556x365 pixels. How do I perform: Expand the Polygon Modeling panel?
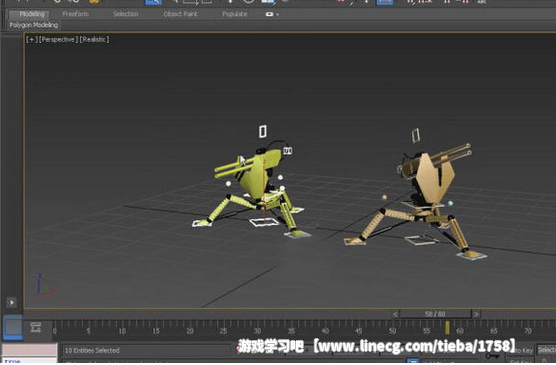(x=34, y=25)
